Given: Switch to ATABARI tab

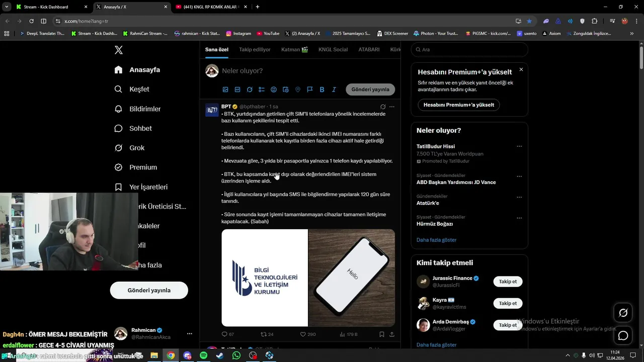Looking at the screenshot, I should pyautogui.click(x=369, y=50).
